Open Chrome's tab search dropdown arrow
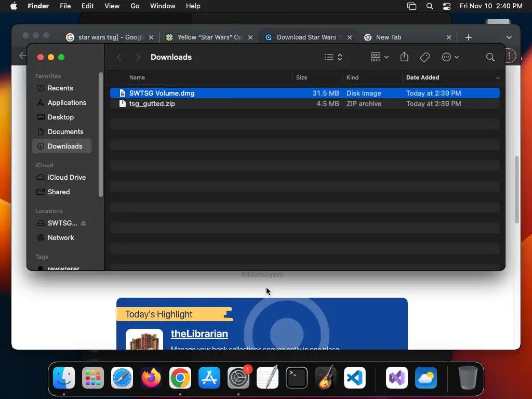This screenshot has height=399, width=532. [509, 37]
